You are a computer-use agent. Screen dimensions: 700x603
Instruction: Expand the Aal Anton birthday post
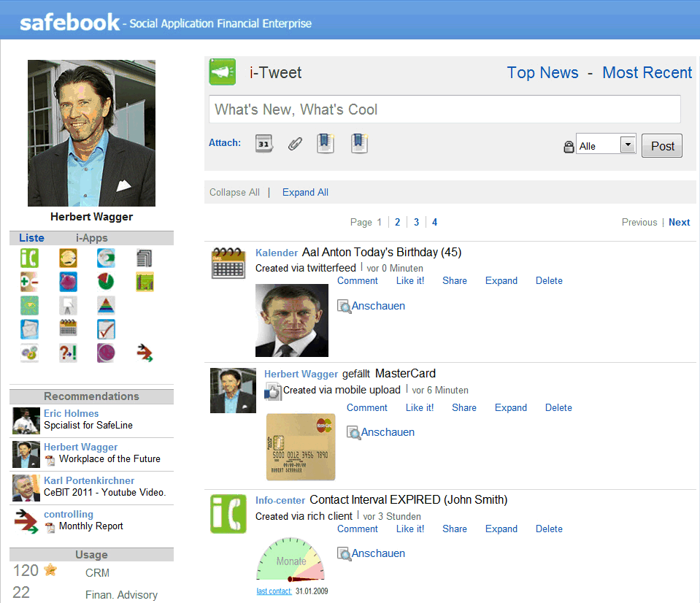point(501,281)
